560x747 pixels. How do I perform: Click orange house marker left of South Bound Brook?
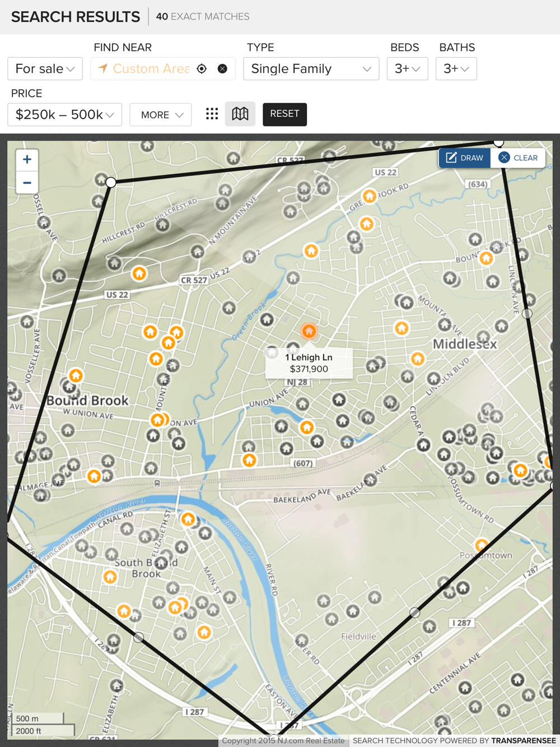click(x=110, y=577)
